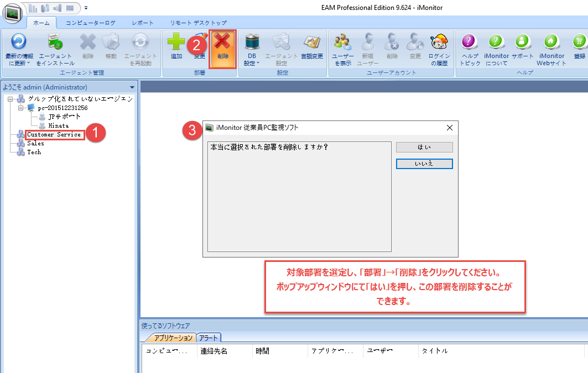Click the サポート support icon

click(x=522, y=42)
